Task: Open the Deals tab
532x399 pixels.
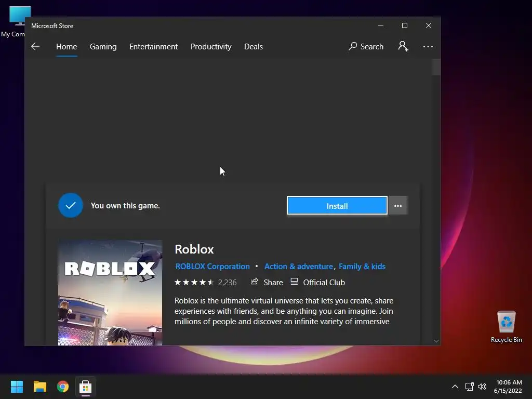Action: coord(254,46)
